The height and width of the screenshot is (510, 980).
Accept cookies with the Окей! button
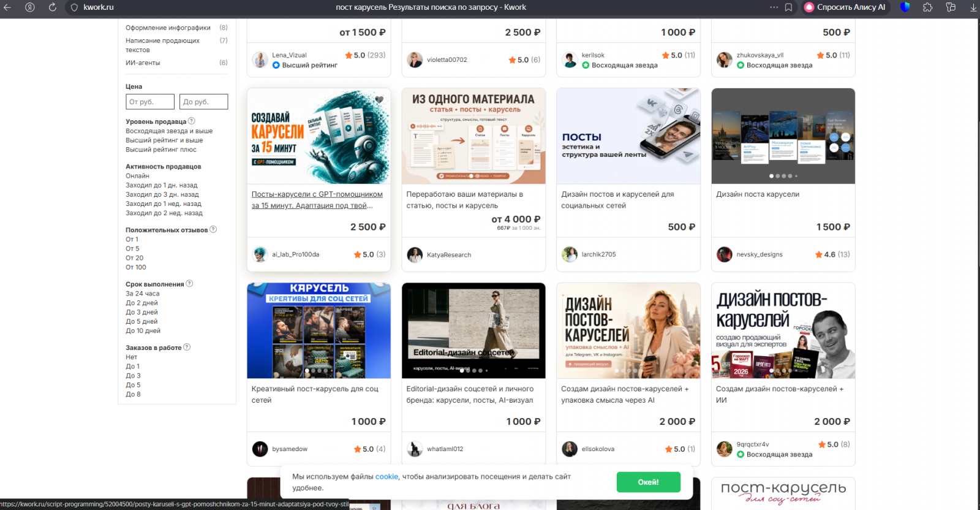pos(649,482)
